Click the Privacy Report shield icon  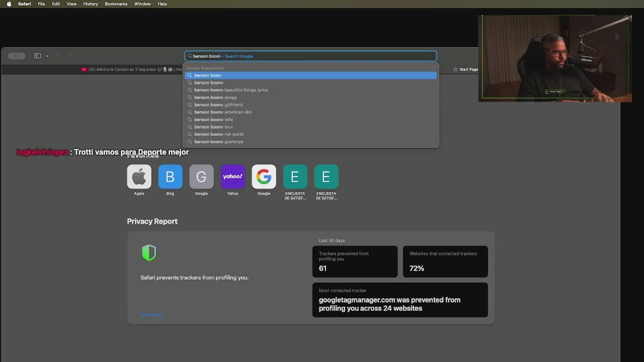(x=149, y=253)
